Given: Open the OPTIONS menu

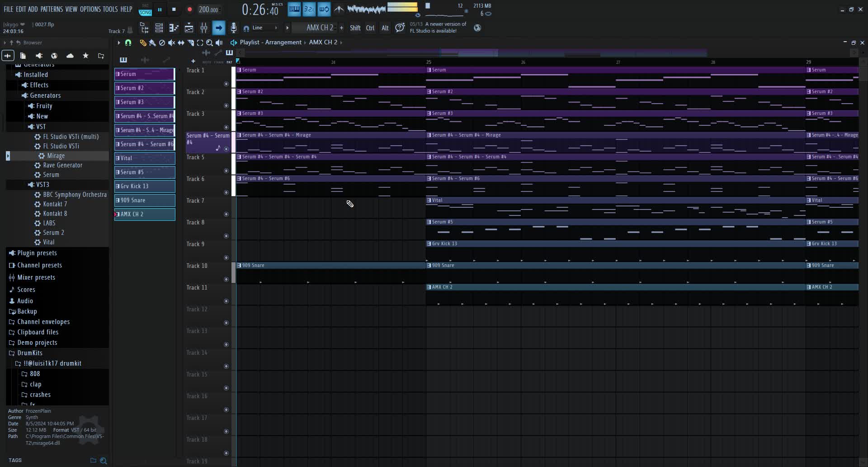Looking at the screenshot, I should click(90, 9).
